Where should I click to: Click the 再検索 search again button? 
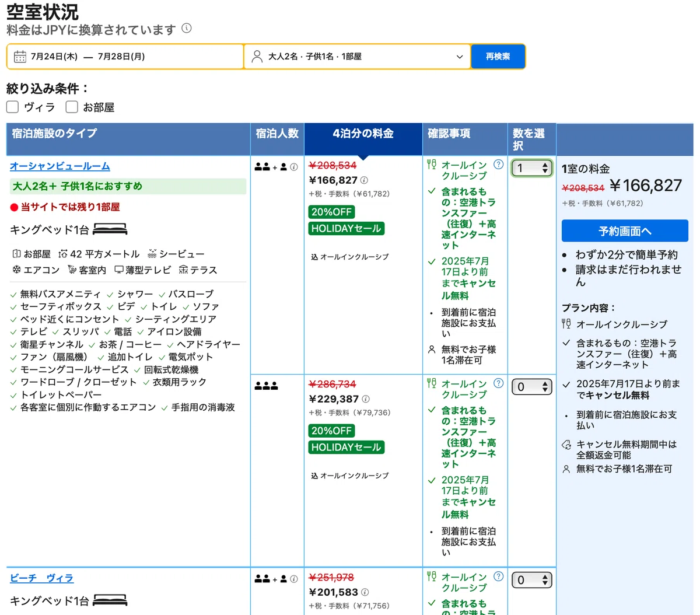pyautogui.click(x=498, y=57)
